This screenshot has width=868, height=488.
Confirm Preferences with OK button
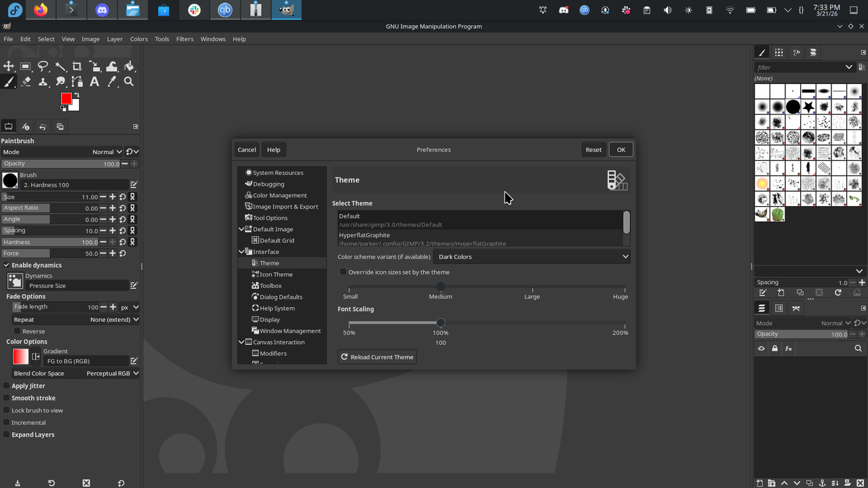coord(621,150)
